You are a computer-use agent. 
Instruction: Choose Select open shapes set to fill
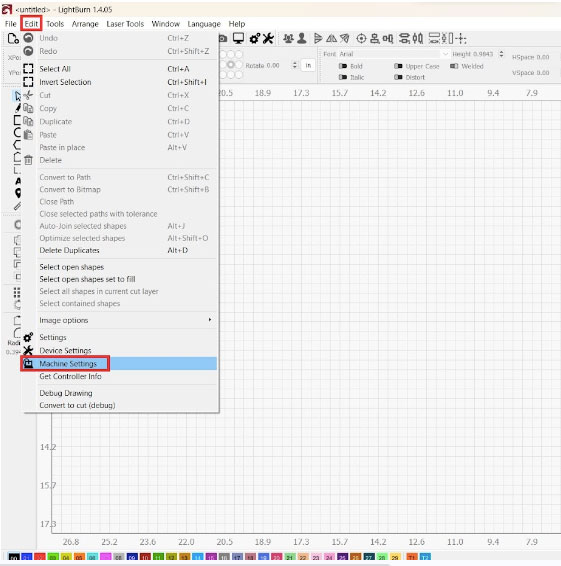click(x=119, y=279)
